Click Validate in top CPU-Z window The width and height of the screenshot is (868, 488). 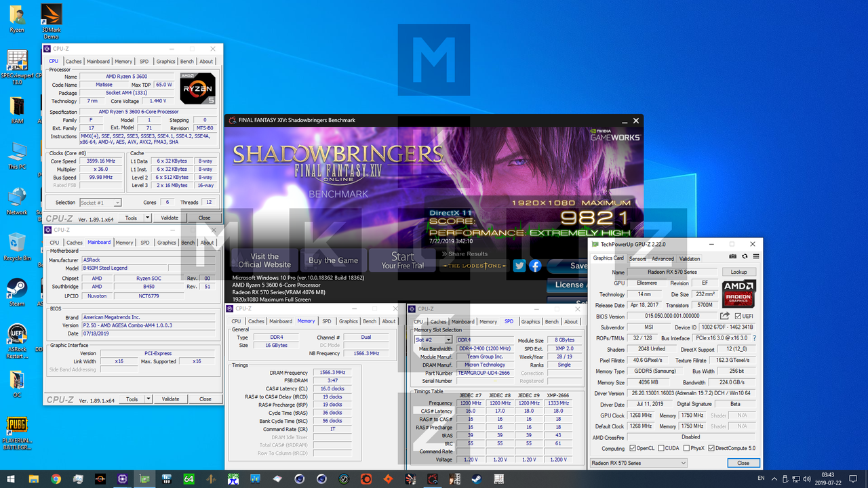click(x=170, y=218)
